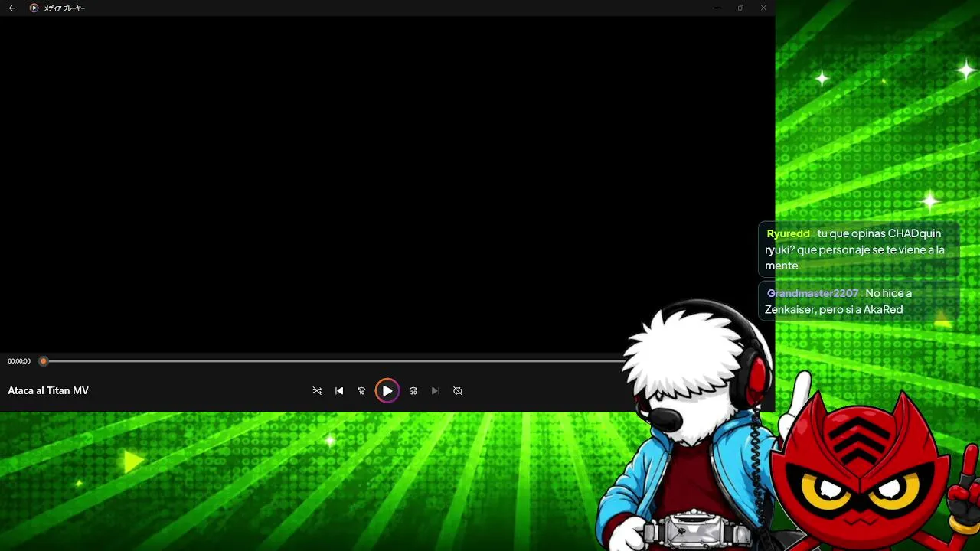The width and height of the screenshot is (980, 551).
Task: Skip forward 30 seconds
Action: pos(413,391)
